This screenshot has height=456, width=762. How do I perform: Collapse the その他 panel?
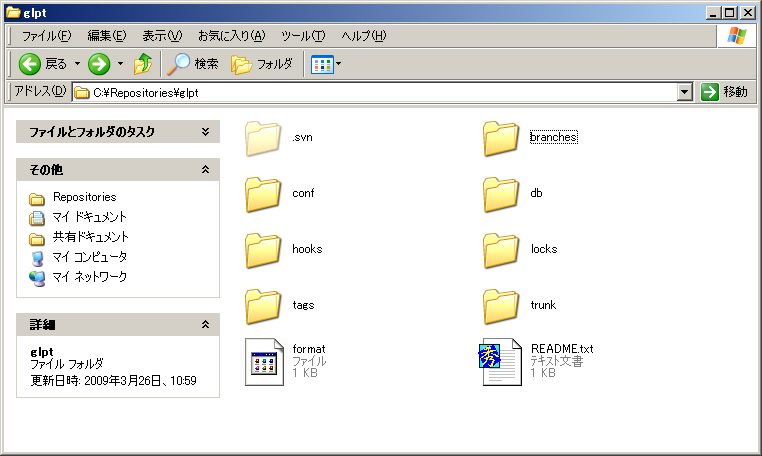pos(206,169)
